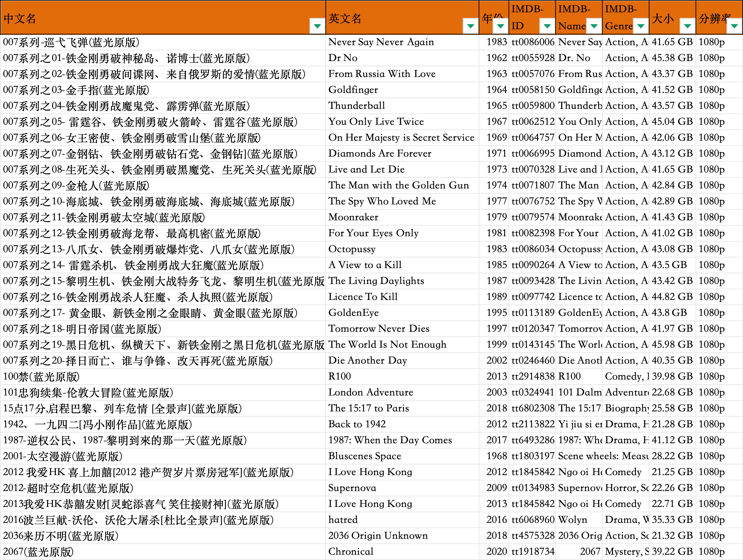
Task: Select the Chronical English name cell
Action: (350, 552)
